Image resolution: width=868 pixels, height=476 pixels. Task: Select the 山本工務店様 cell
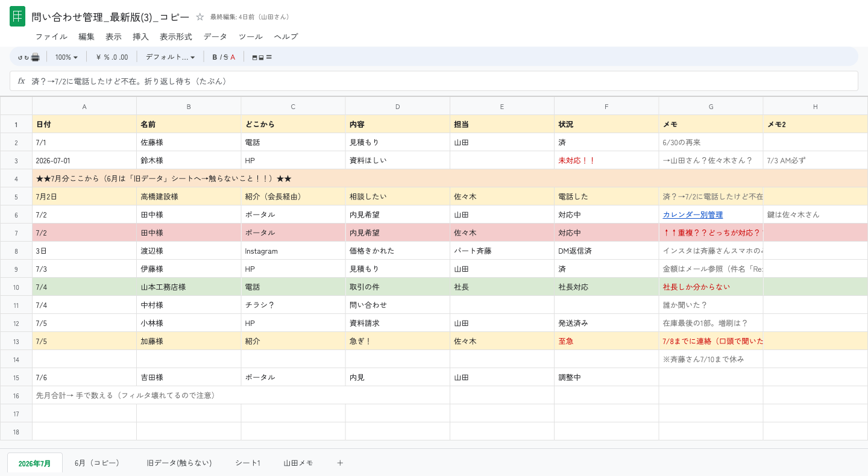(x=189, y=287)
